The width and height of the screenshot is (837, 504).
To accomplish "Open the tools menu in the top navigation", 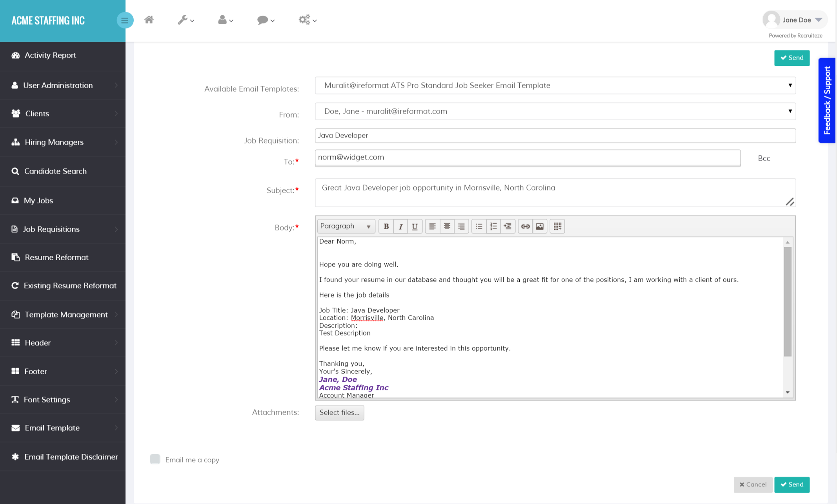I will tap(185, 20).
